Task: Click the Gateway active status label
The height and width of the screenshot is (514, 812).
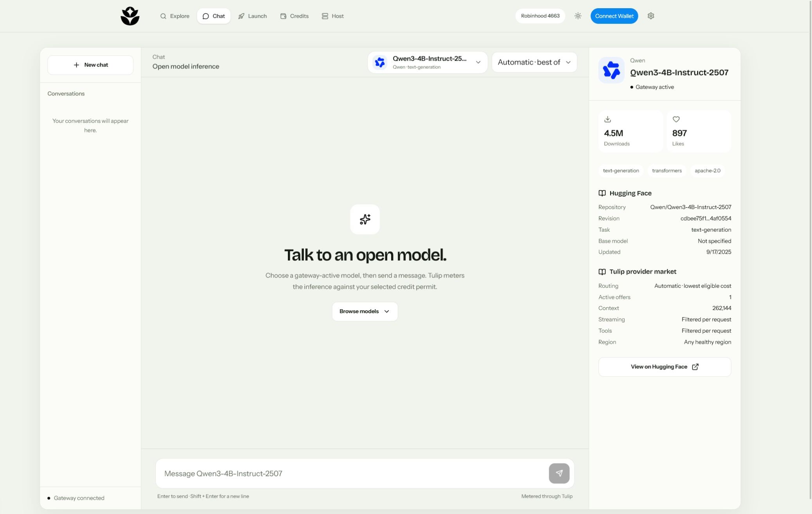Action: (x=652, y=87)
